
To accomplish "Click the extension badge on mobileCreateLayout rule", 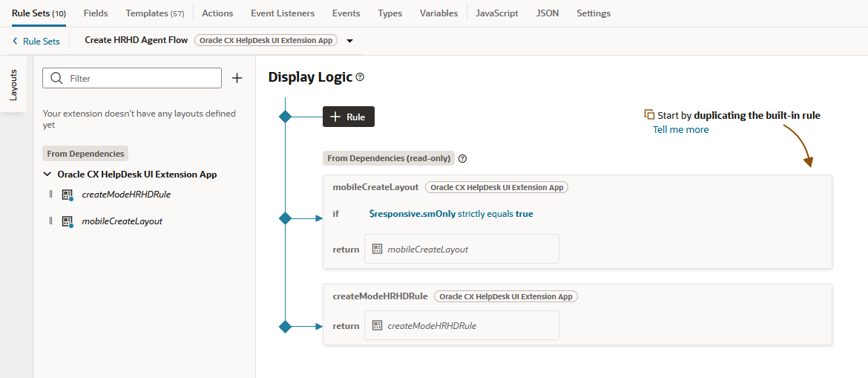I will [496, 187].
